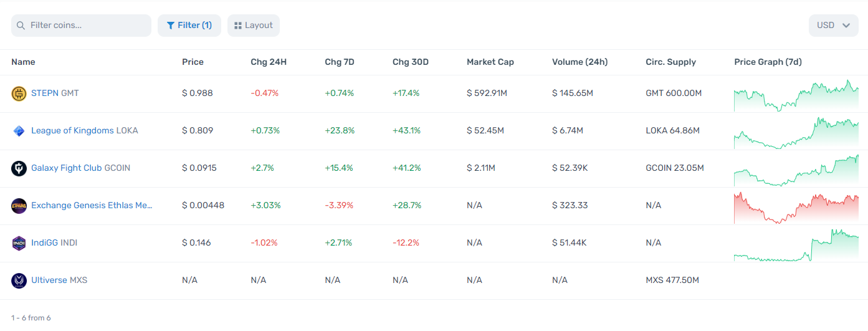Click the price $ 0.809

[x=198, y=130]
